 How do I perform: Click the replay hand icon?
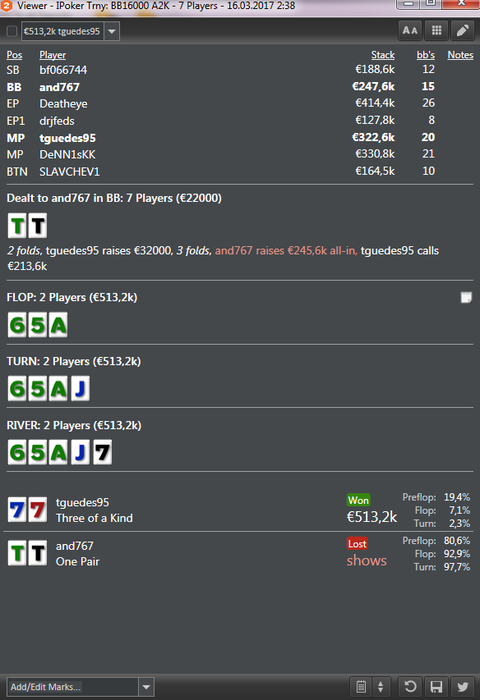coord(410,686)
